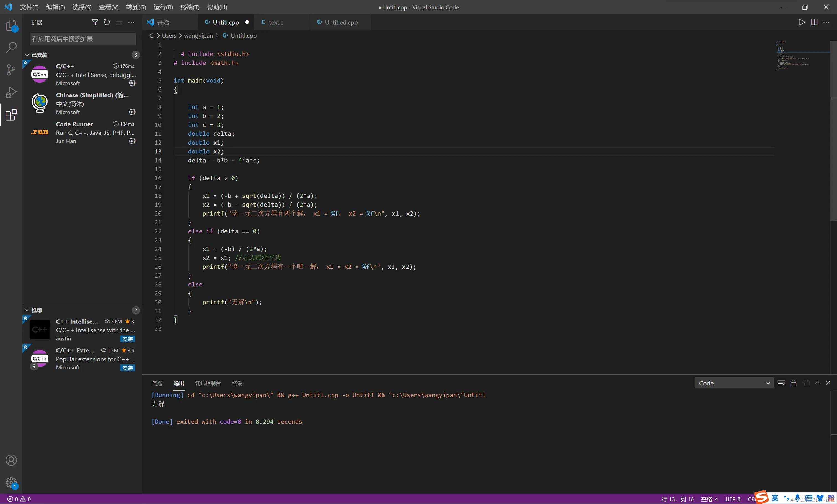
Task: Open the Search view icon
Action: coord(11,47)
